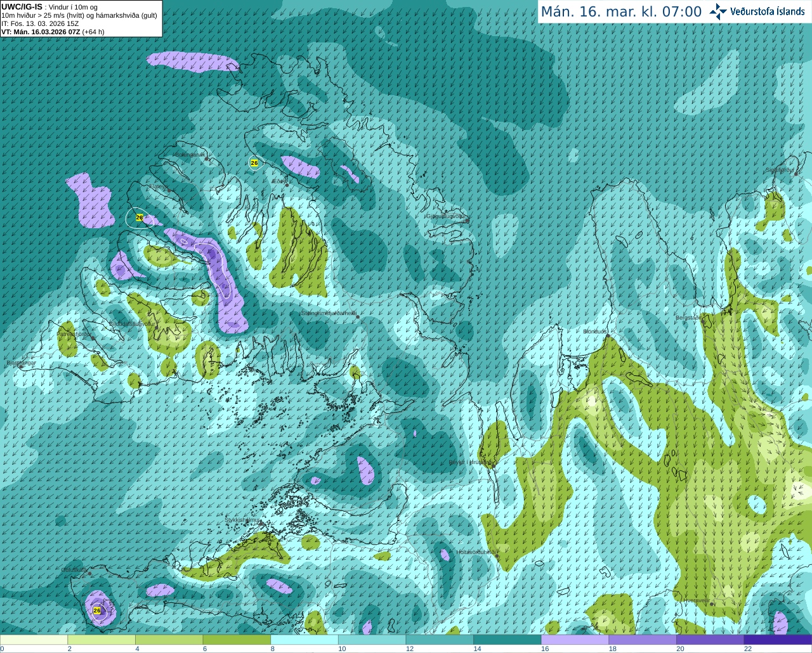Pick the 14–16 m/s dark teal legend swatch
Image resolution: width=812 pixels, height=653 pixels.
(x=507, y=640)
